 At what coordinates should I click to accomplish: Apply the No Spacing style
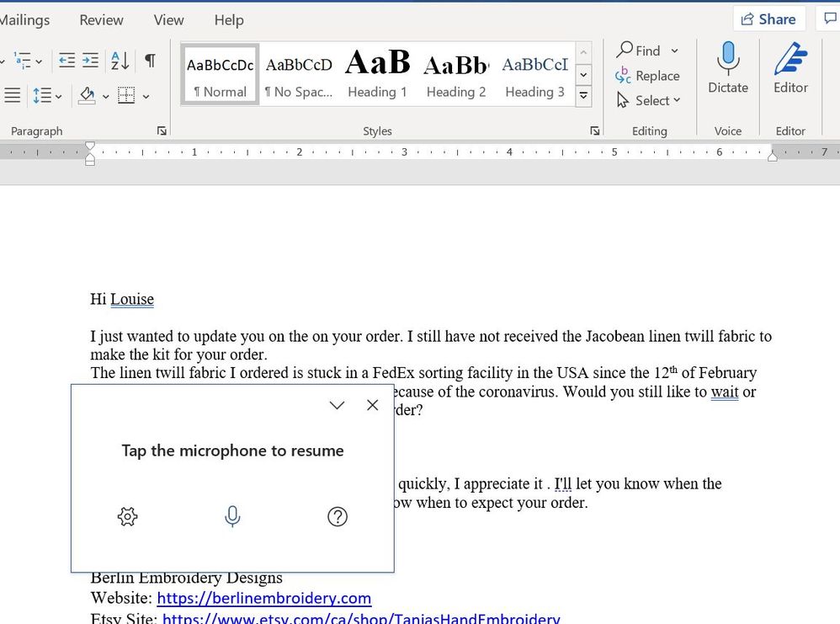point(299,74)
